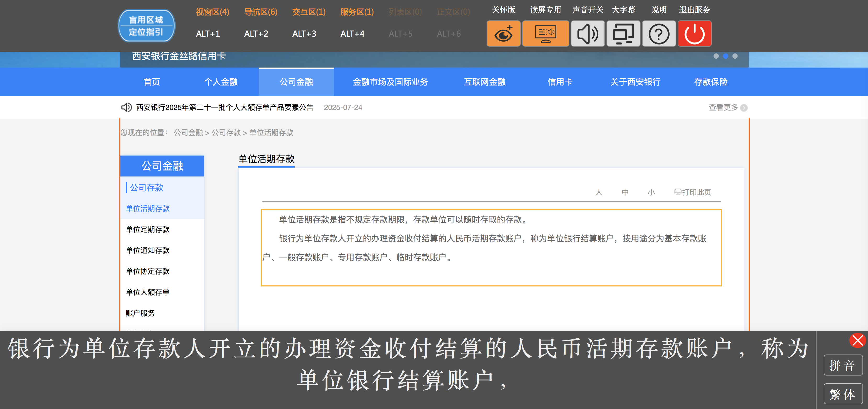Viewport: 868px width, 409px height.
Task: Close the caption bar with red X
Action: click(857, 340)
